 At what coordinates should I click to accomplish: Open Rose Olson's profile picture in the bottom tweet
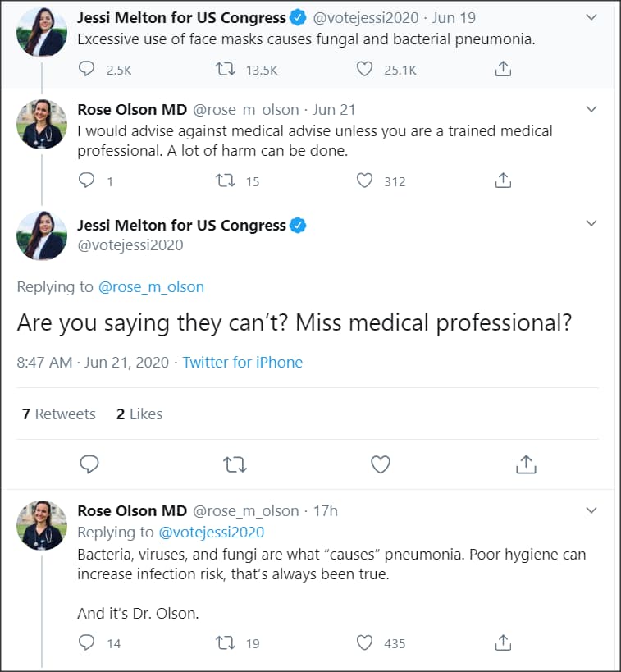pyautogui.click(x=42, y=525)
